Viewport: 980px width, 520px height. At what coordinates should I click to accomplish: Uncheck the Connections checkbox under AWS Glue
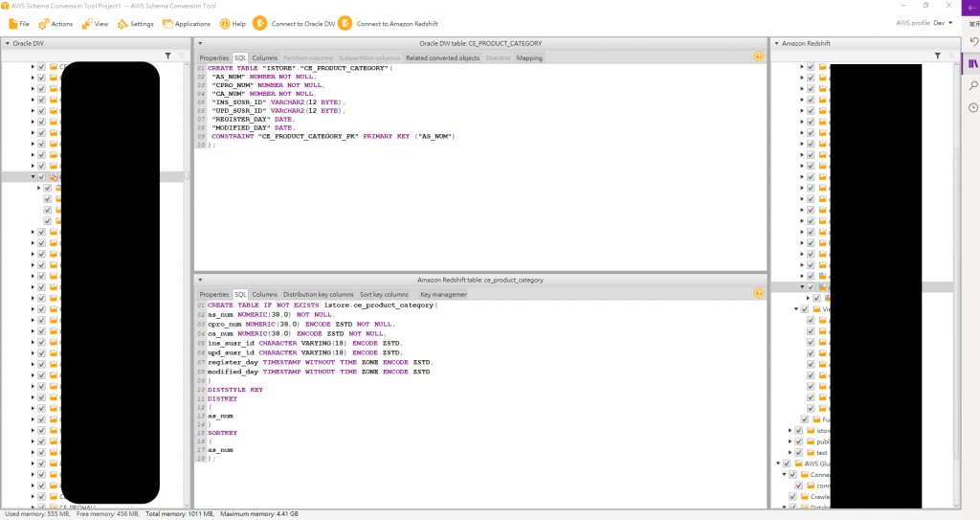(793, 475)
